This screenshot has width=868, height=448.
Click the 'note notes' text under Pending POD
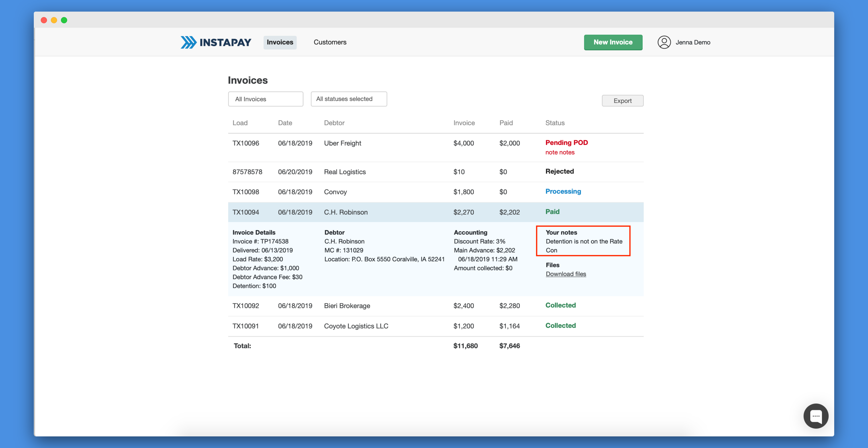coord(560,152)
